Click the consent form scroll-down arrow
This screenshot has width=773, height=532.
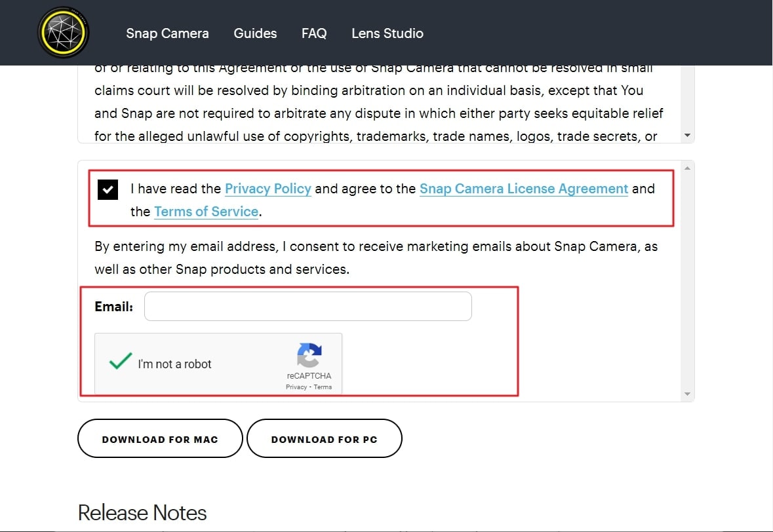[x=687, y=394]
